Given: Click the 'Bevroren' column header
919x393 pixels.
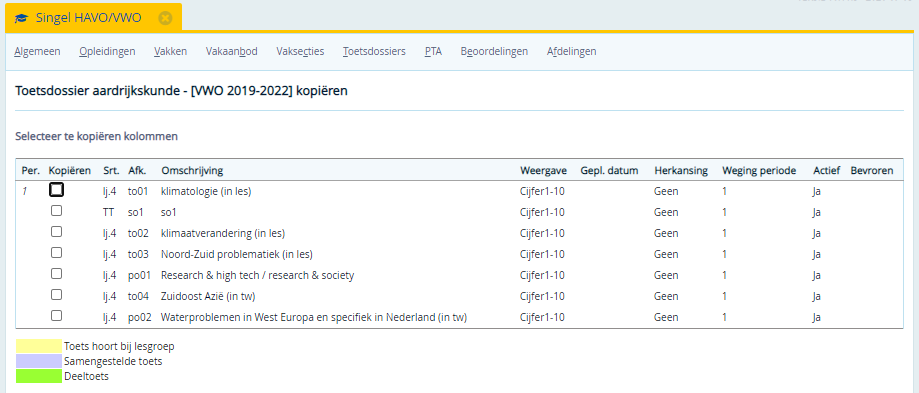Looking at the screenshot, I should coord(872,170).
